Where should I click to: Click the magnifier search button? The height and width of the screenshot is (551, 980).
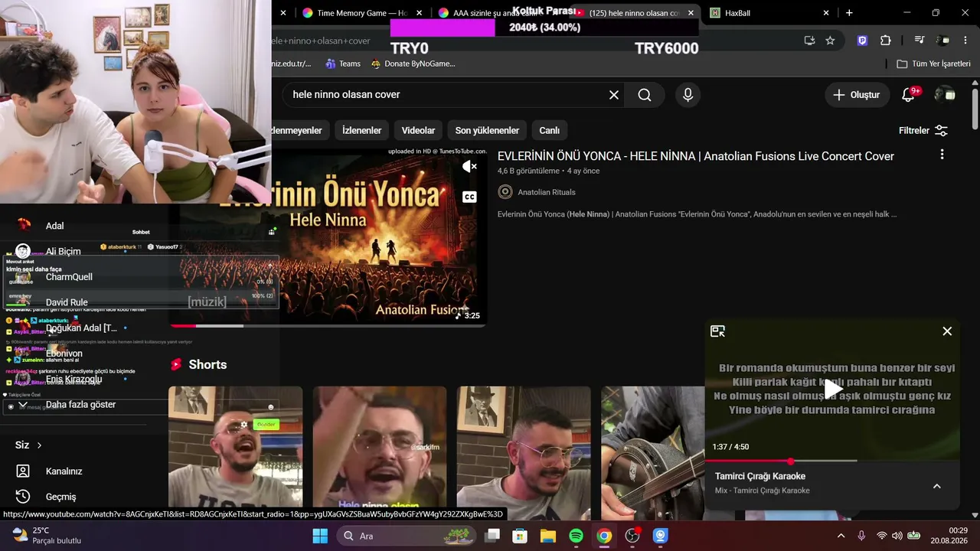645,95
